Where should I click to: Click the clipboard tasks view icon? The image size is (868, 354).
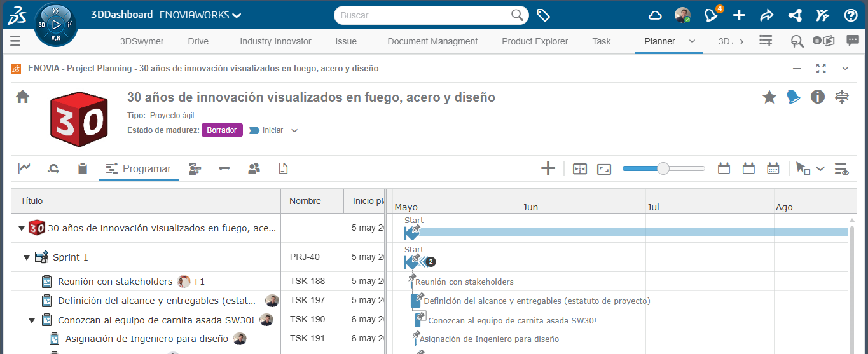click(x=82, y=168)
